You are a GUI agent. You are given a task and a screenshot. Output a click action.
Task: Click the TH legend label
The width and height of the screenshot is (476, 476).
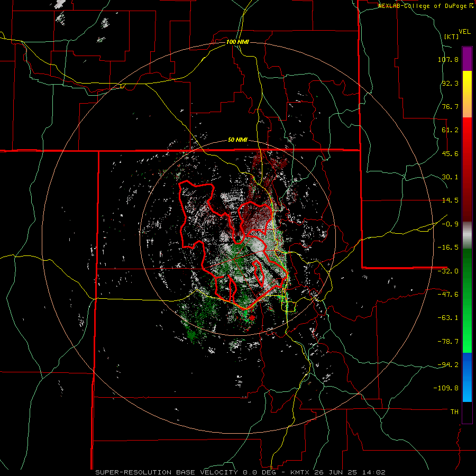[x=454, y=411]
